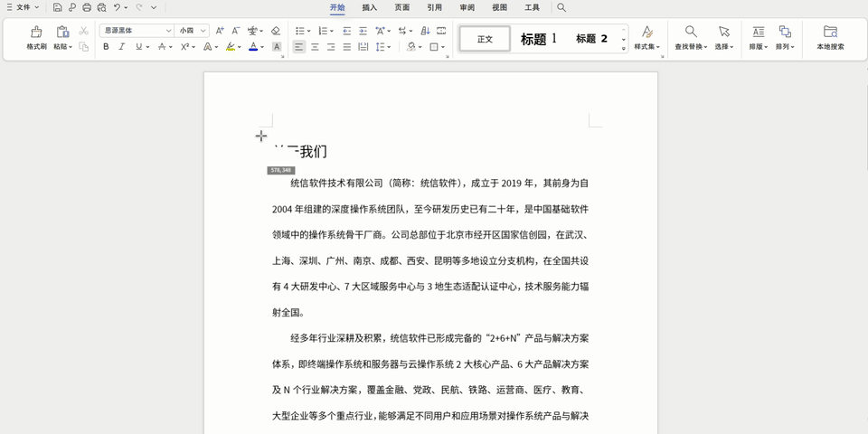Image resolution: width=868 pixels, height=434 pixels.
Task: Expand the bullet list dropdown arrow
Action: click(309, 32)
